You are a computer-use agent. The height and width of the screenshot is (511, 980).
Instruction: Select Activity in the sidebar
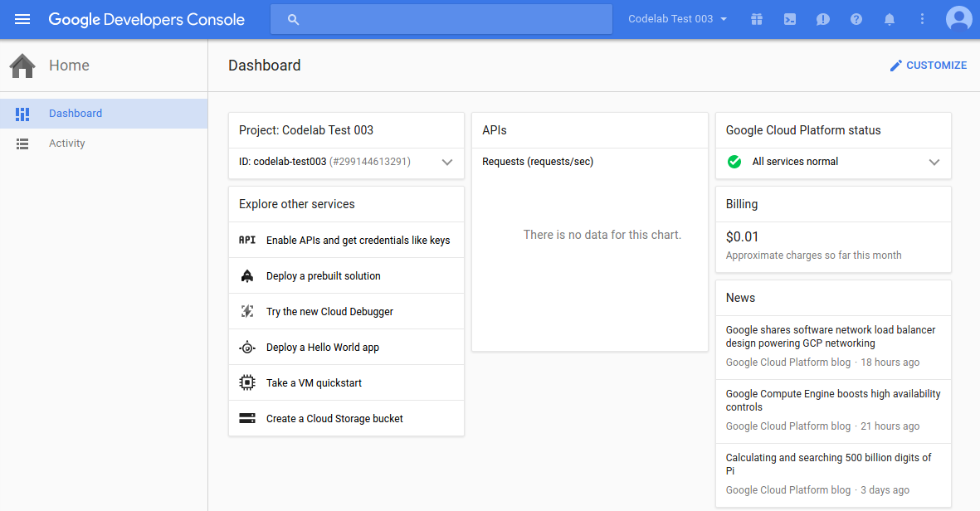67,144
